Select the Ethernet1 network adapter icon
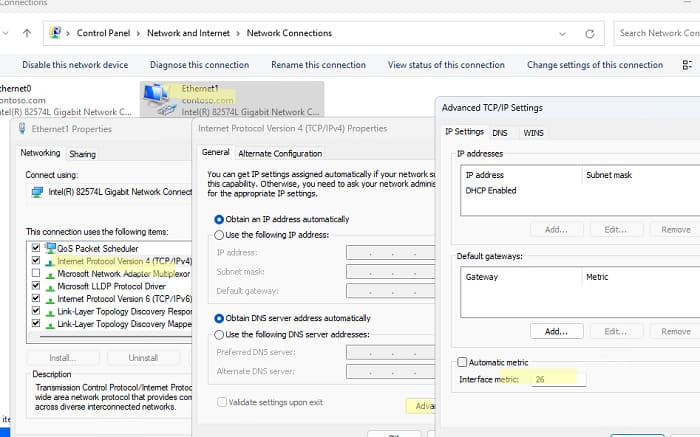Screen dimensions: 700x437 157,97
